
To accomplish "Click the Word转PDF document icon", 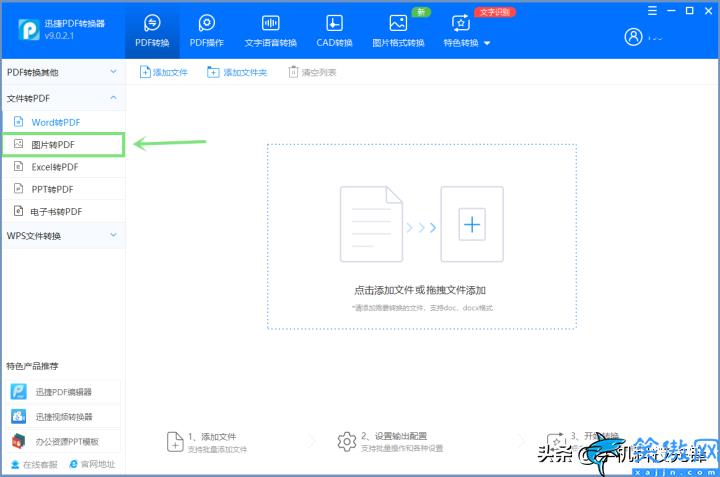I will point(18,122).
